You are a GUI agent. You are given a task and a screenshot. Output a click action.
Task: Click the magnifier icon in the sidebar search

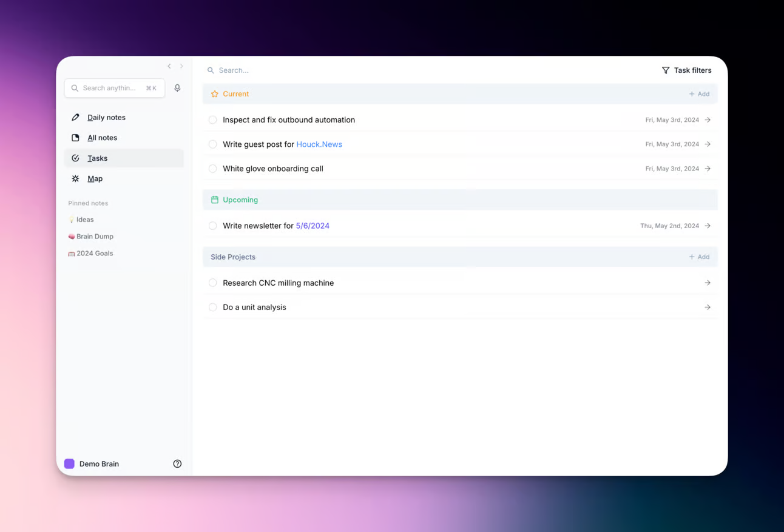[74, 88]
